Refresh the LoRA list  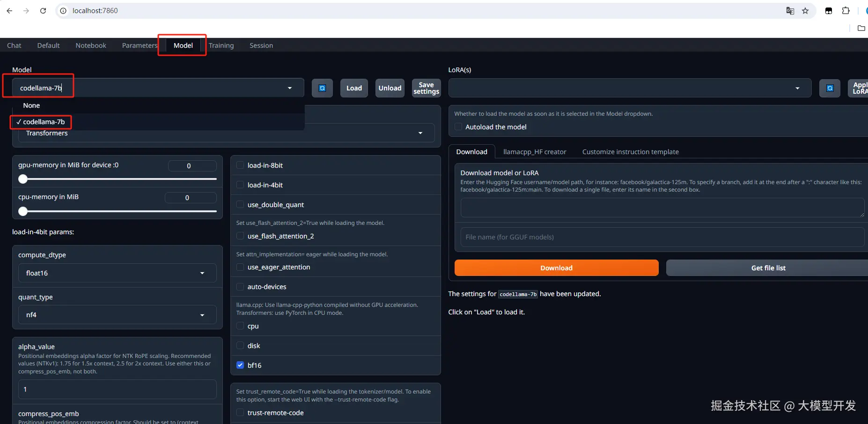[x=830, y=88]
